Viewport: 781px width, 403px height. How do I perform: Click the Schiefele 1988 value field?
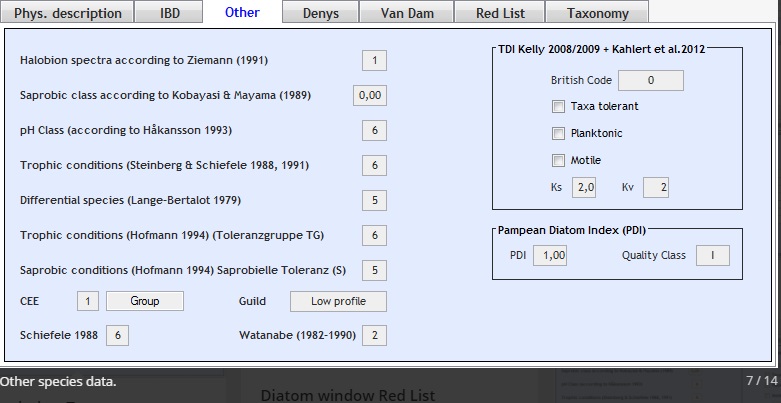point(116,335)
